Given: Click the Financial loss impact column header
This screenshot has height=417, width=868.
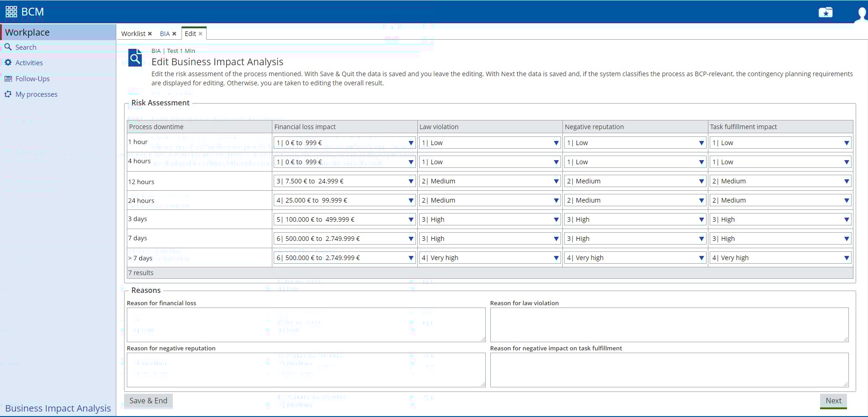Looking at the screenshot, I should tap(344, 127).
